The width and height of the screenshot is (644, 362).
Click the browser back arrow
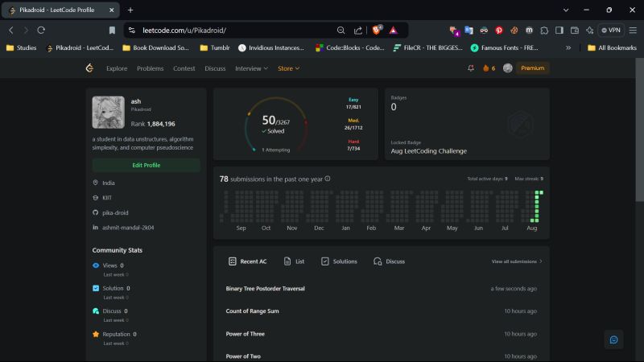[x=11, y=30]
